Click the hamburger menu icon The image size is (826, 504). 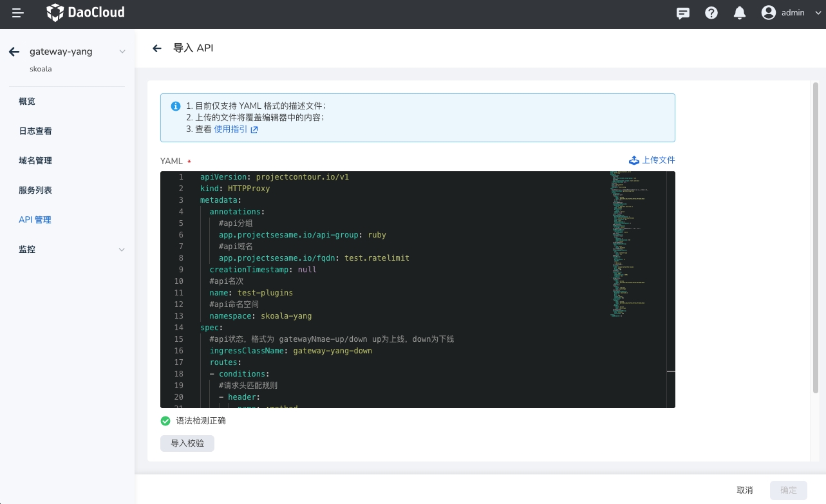point(17,13)
